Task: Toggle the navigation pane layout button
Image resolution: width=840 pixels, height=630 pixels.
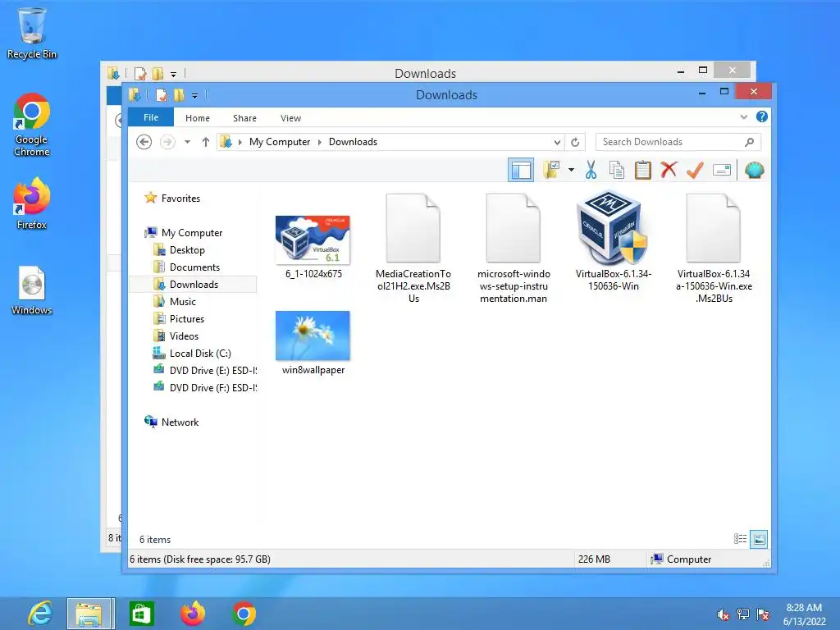Action: [521, 171]
